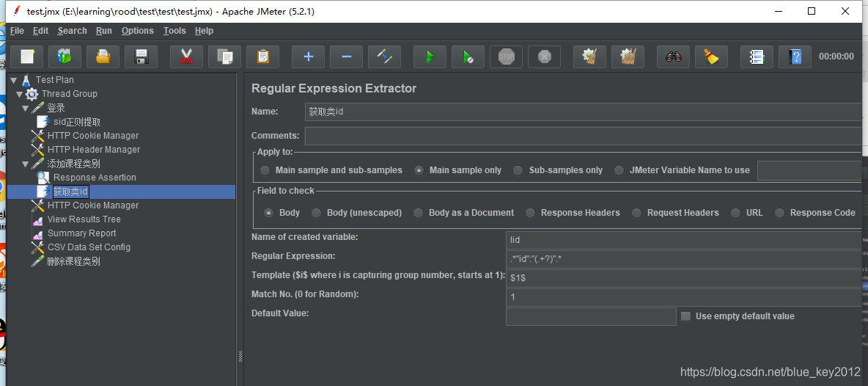
Task: Click the Match No. input field
Action: point(684,296)
